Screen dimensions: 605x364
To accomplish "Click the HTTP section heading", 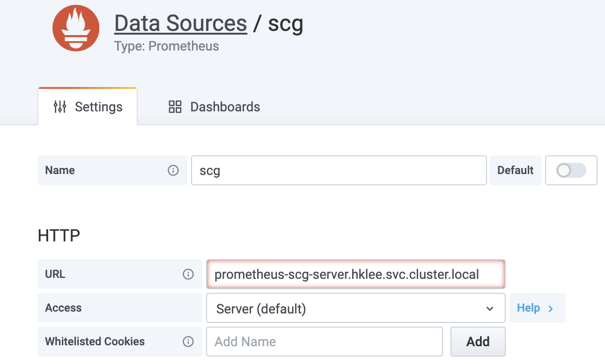I will (59, 235).
